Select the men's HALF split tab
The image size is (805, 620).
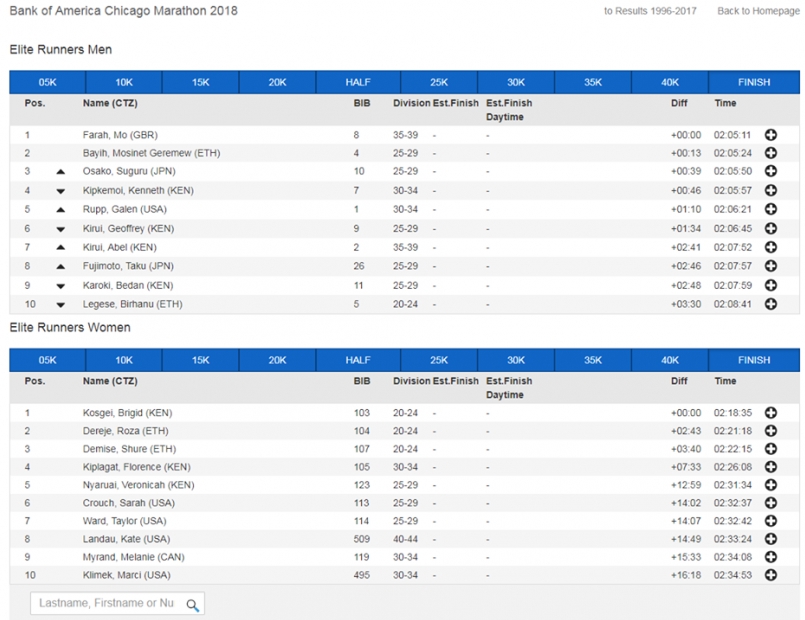(x=358, y=82)
